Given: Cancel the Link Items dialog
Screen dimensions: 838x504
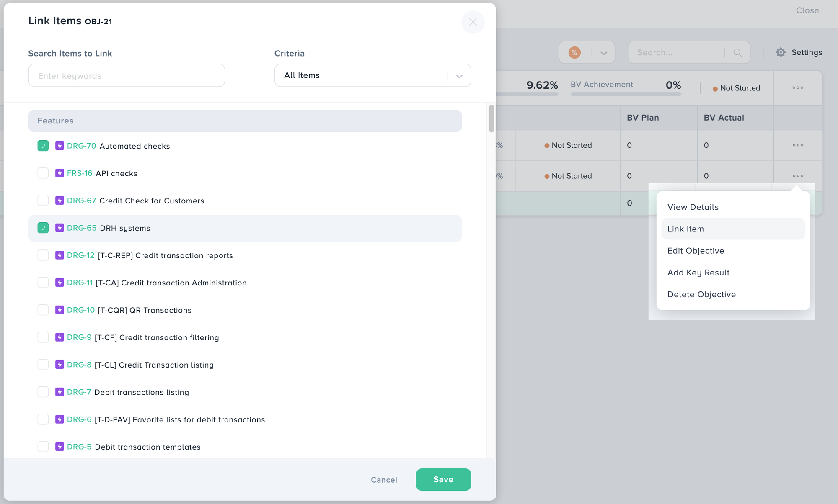Looking at the screenshot, I should click(383, 479).
